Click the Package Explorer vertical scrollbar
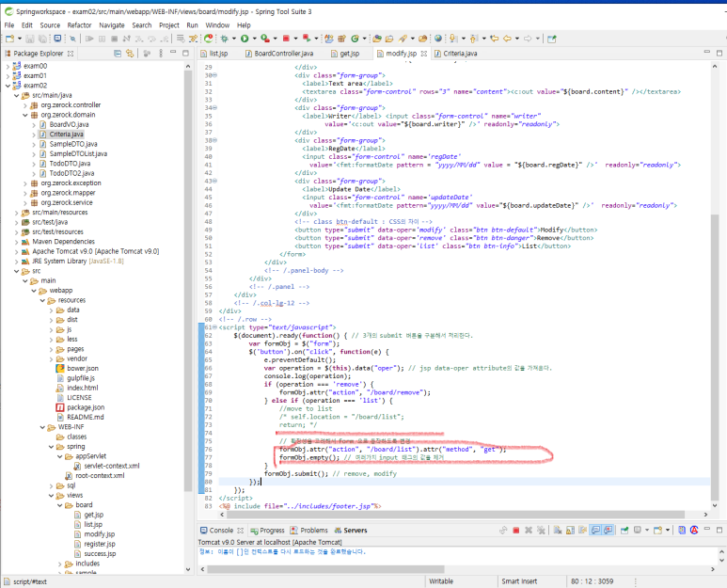727x588 pixels. (x=188, y=280)
